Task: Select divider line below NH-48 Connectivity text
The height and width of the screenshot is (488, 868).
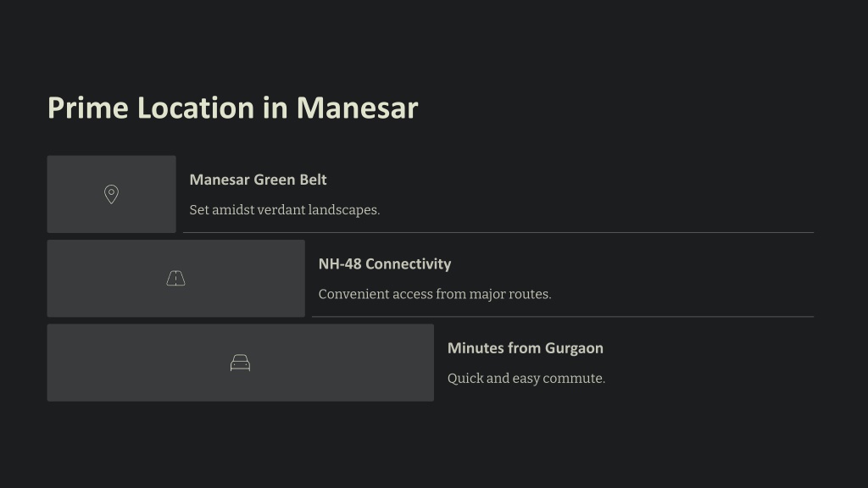Action: tap(563, 317)
